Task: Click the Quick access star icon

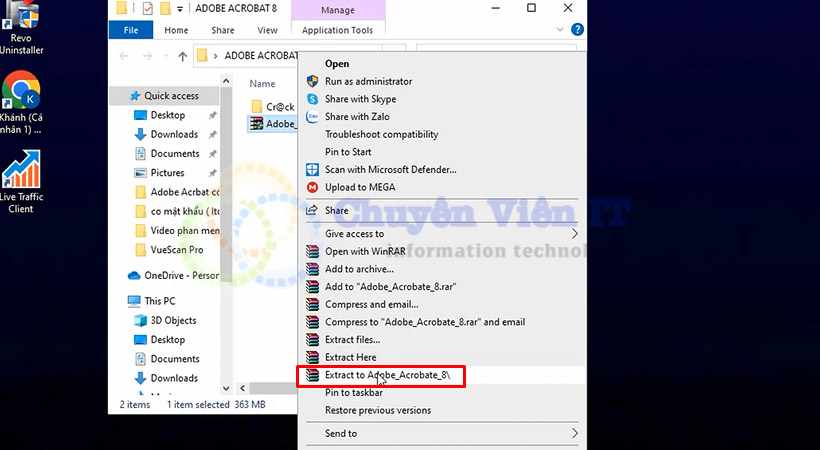Action: click(135, 96)
